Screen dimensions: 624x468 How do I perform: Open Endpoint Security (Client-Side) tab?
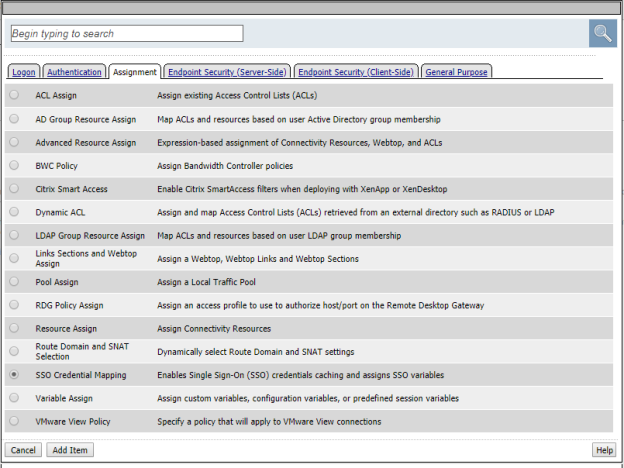click(357, 72)
